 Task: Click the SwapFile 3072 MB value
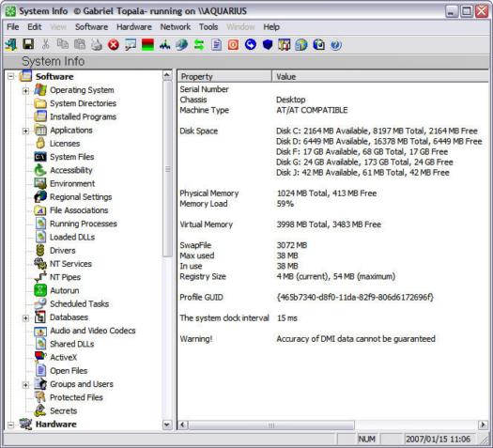(x=292, y=245)
